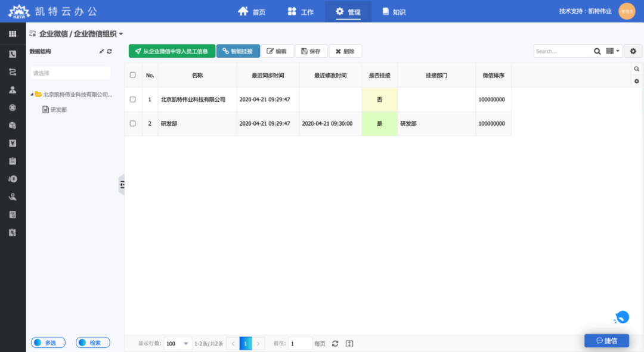Click 挂接部门 column header

(436, 75)
